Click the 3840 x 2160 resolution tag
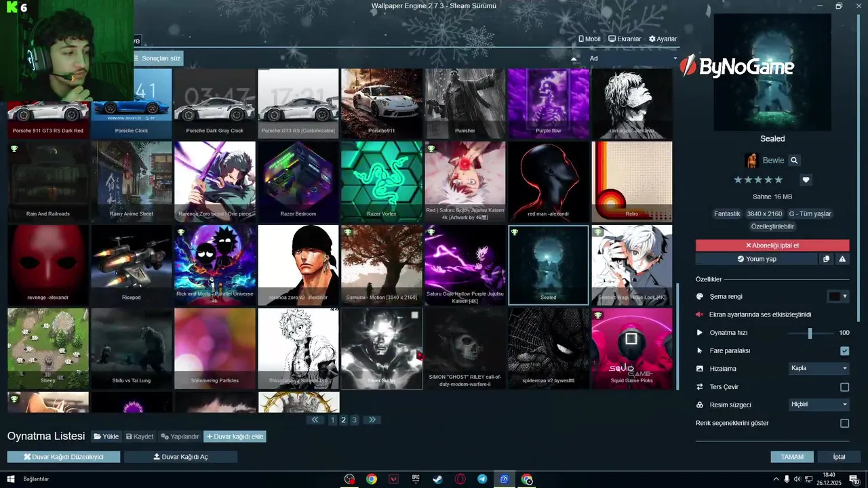 764,213
